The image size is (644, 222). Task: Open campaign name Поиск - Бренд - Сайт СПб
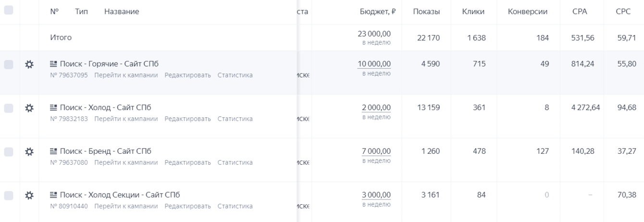coord(105,151)
